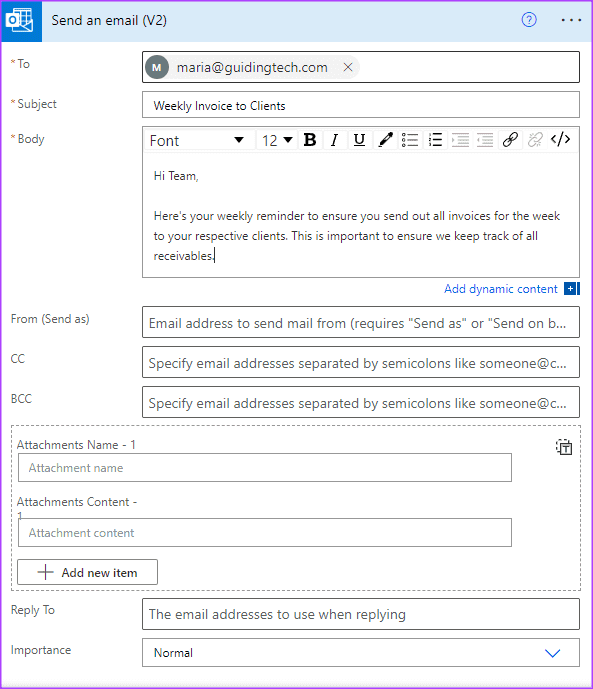Click the Outlook connector icon
The image size is (593, 689).
[21, 21]
